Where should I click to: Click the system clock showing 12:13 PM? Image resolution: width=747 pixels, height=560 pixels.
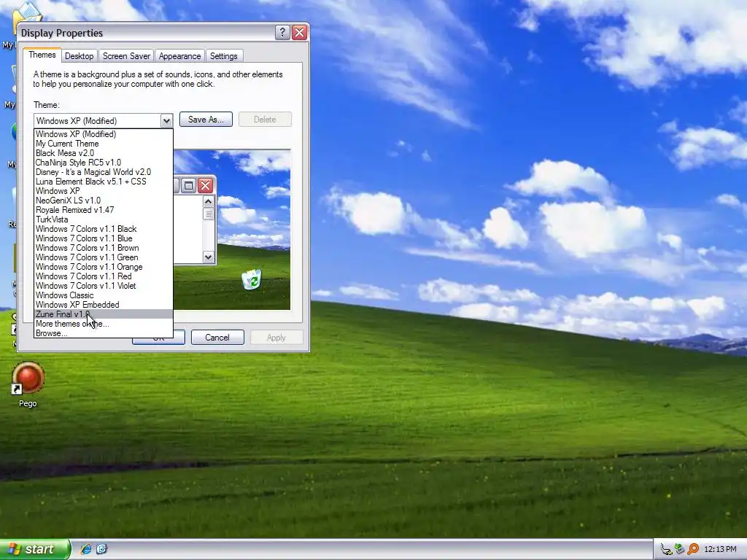720,550
